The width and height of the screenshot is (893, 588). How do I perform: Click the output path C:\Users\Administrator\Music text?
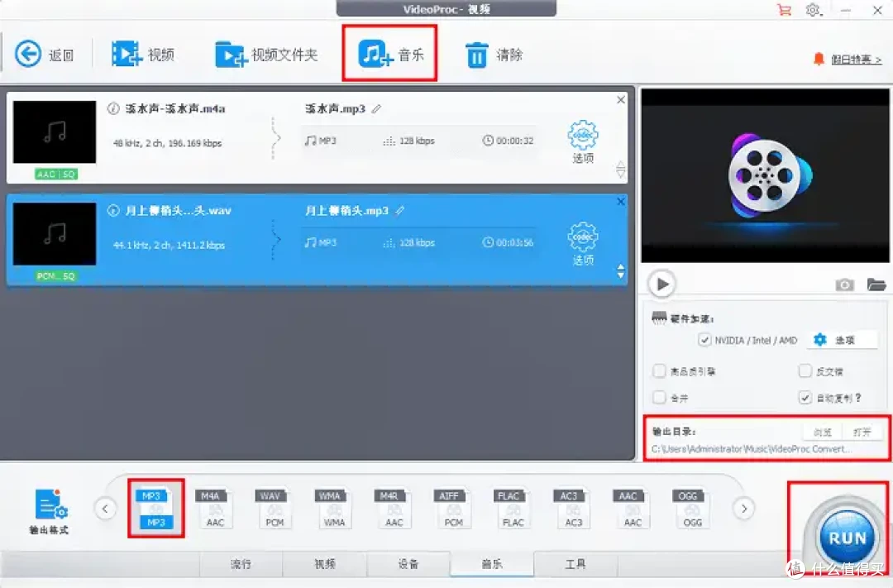[752, 449]
